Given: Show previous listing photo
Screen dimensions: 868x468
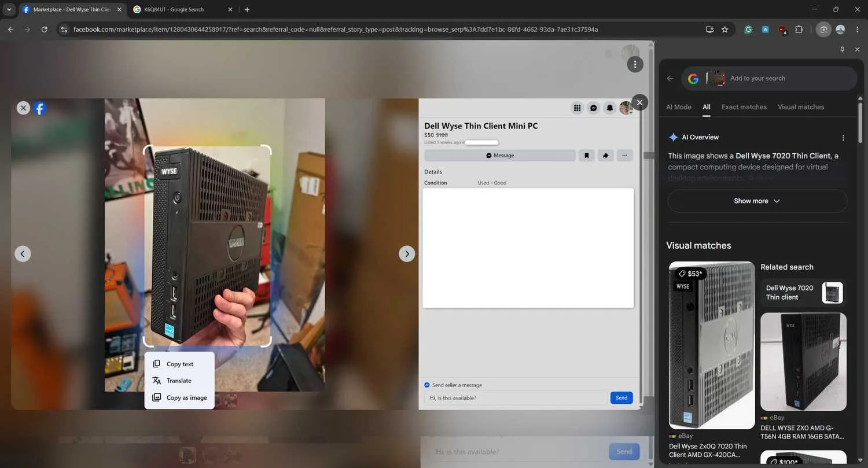Looking at the screenshot, I should coord(23,253).
